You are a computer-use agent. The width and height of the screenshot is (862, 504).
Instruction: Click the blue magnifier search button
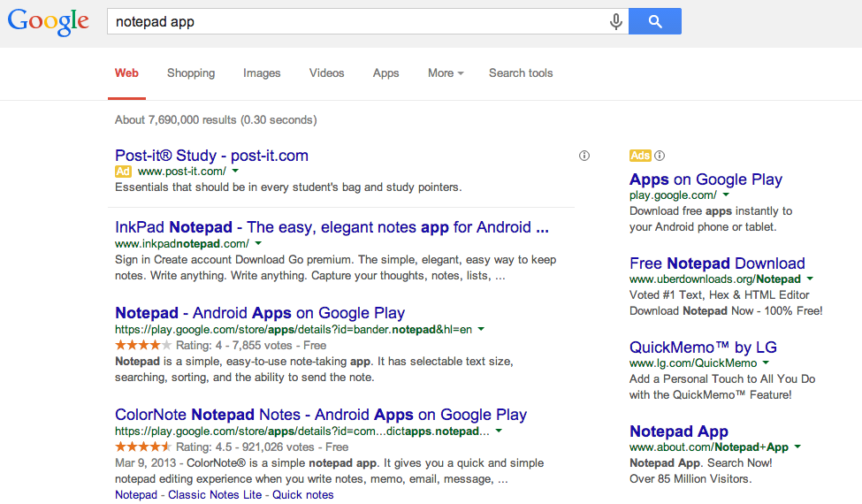[655, 22]
